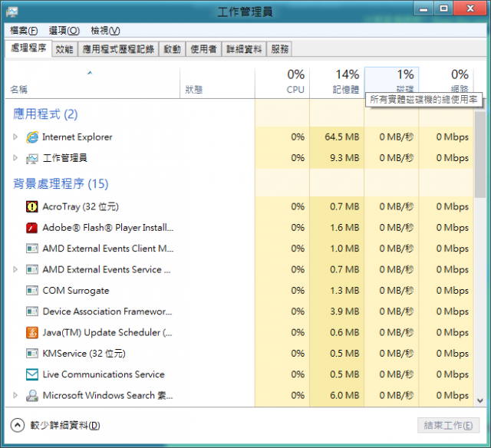Select the AcroTray (32 位元) name
491x448 pixels.
(81, 206)
